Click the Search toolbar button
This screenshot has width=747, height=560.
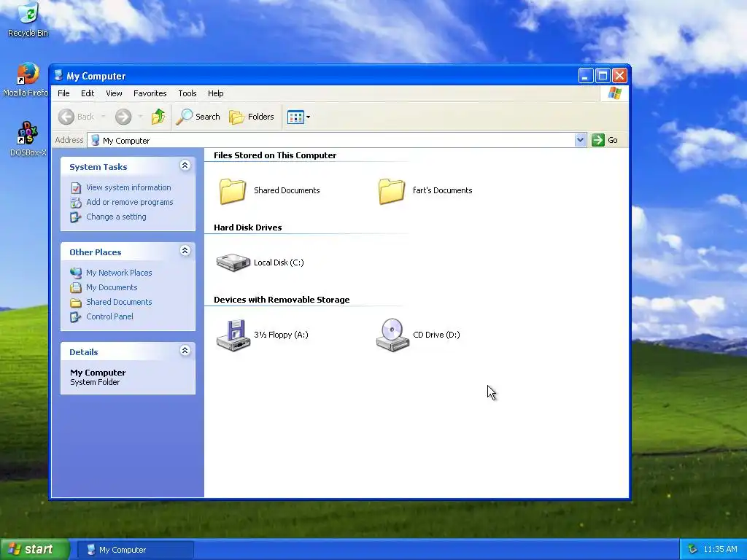(x=198, y=117)
